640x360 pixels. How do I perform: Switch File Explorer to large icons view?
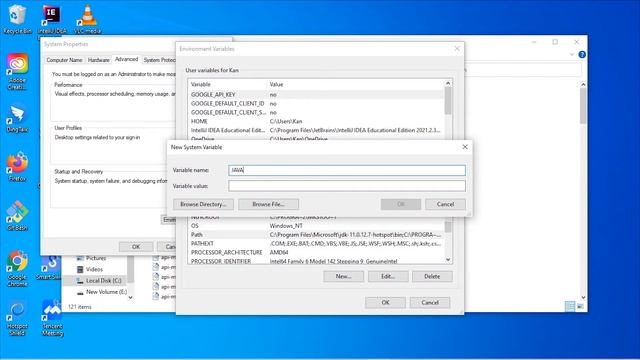point(580,306)
